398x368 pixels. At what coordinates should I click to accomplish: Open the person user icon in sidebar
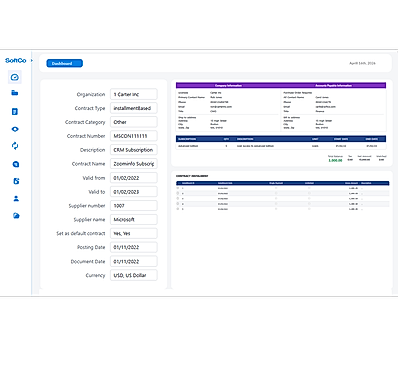(16, 199)
